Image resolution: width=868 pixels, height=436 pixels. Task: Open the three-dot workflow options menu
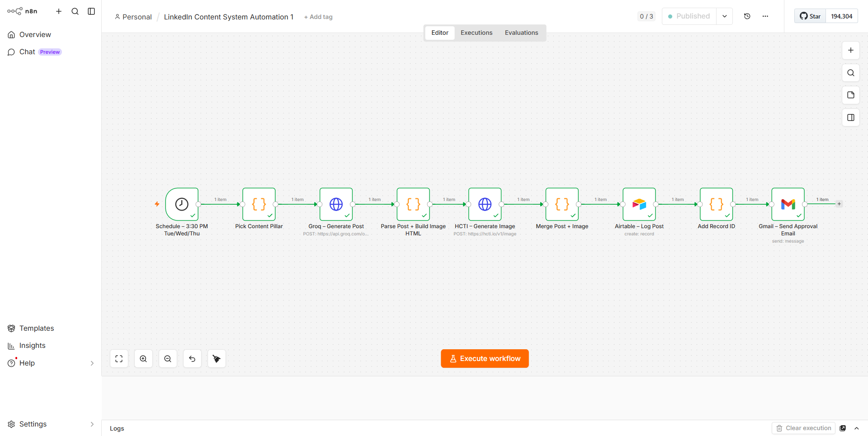point(765,16)
